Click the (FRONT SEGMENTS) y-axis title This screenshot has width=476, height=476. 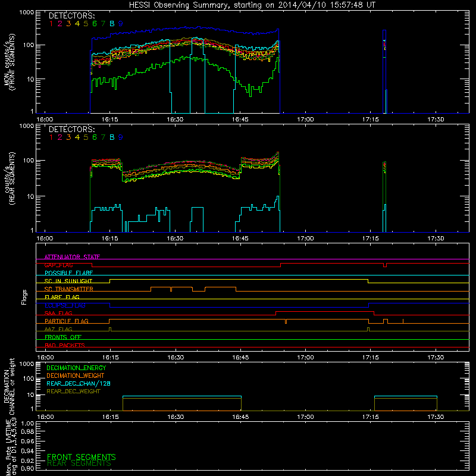12,62
